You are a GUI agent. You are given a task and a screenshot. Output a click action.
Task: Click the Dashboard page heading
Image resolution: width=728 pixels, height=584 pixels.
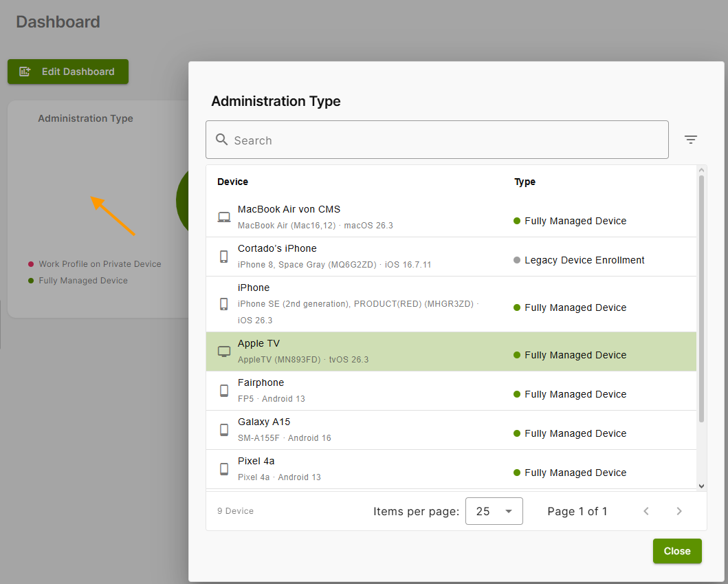(x=58, y=22)
